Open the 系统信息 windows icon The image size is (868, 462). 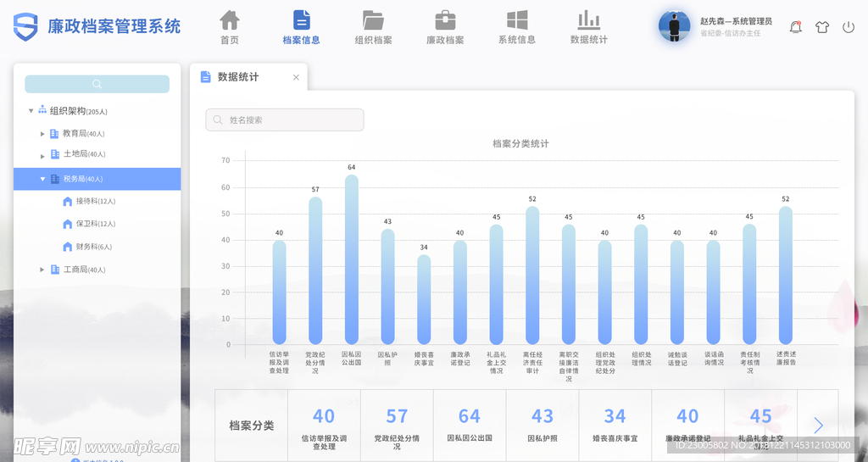[x=517, y=19]
